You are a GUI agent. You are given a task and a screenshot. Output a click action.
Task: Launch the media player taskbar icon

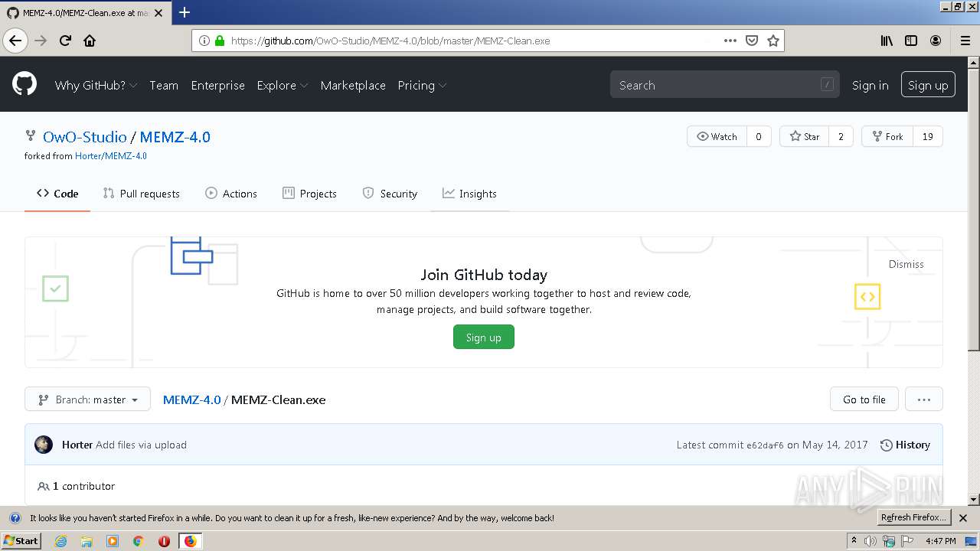(x=113, y=541)
